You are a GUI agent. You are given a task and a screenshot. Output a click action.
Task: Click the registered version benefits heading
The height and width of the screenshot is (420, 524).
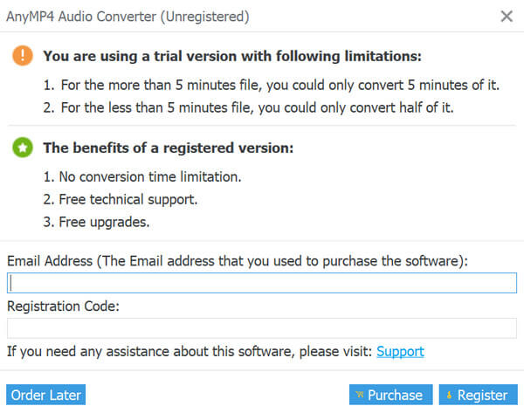point(168,148)
